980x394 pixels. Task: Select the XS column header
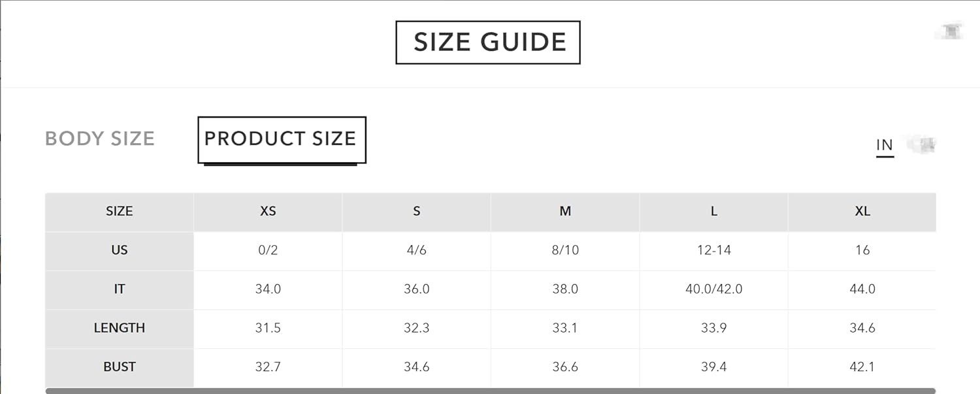268,212
